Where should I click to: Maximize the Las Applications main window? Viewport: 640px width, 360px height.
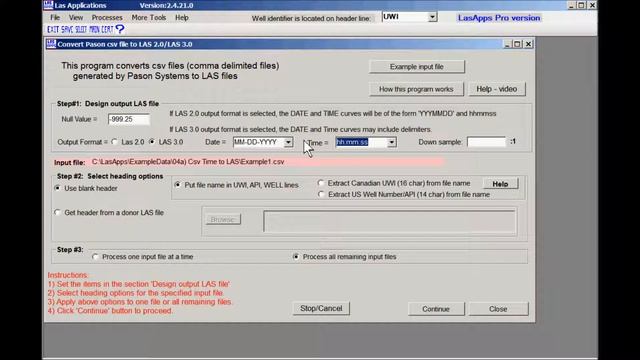pyautogui.click(x=581, y=5)
